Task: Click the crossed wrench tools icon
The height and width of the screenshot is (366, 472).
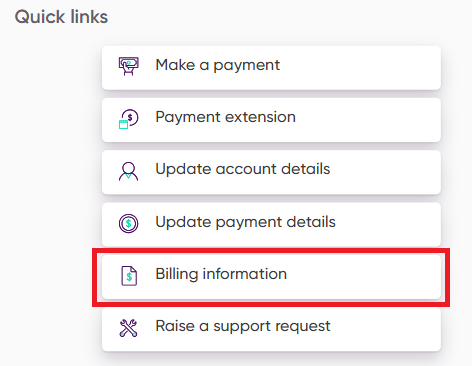Action: (128, 328)
